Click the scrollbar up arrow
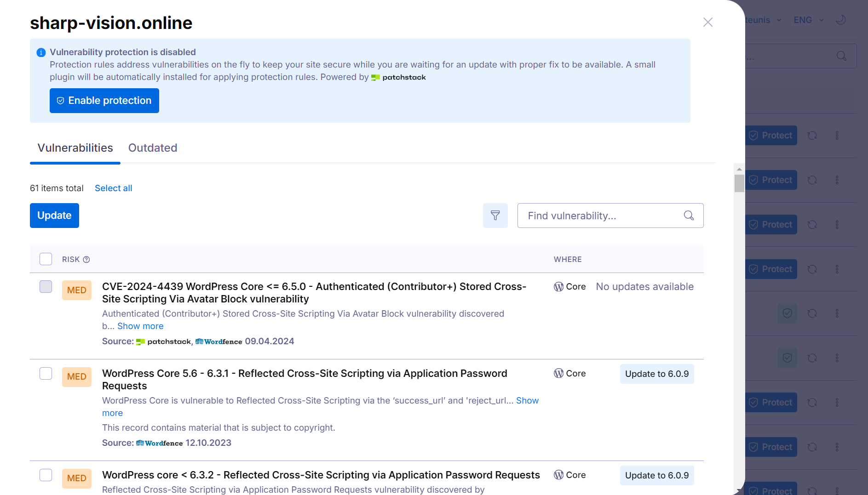 click(739, 169)
